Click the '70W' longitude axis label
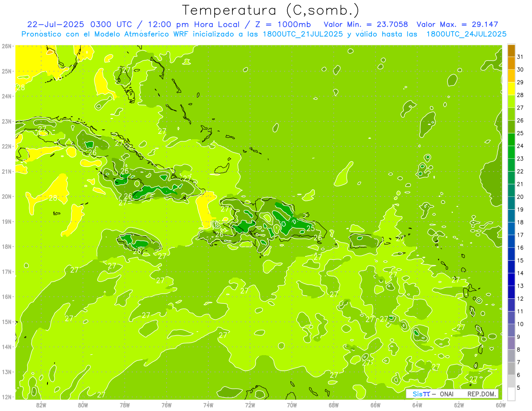 pyautogui.click(x=292, y=404)
